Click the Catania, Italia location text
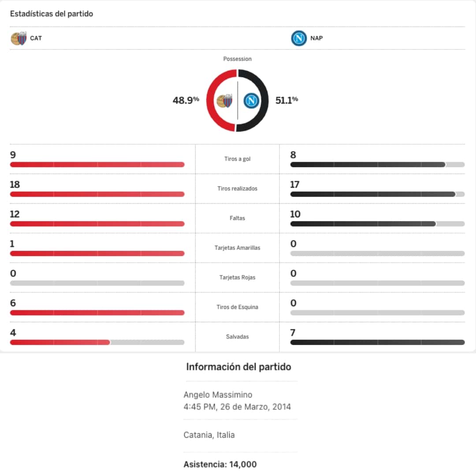476x476 pixels. pos(209,435)
